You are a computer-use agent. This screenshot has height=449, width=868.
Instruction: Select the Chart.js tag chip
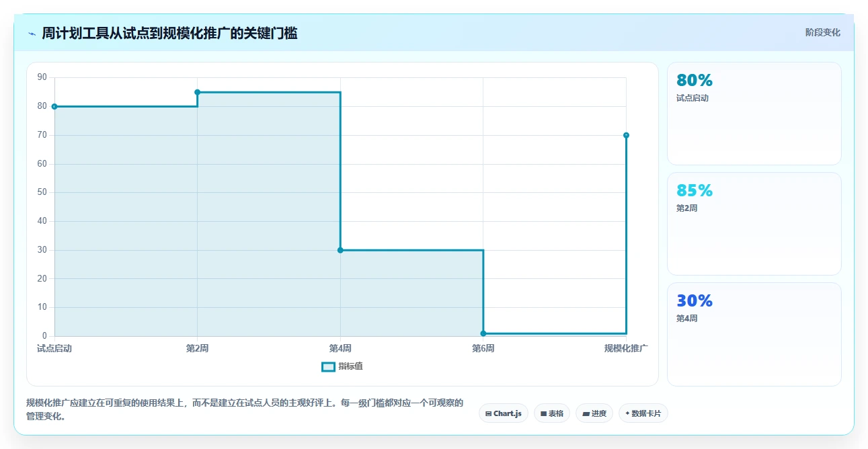(504, 413)
